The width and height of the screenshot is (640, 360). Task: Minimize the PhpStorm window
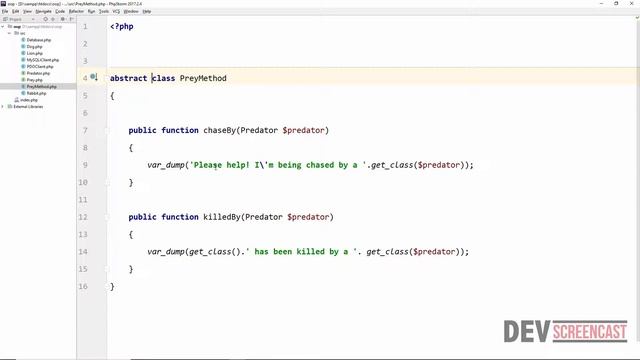pos(601,4)
